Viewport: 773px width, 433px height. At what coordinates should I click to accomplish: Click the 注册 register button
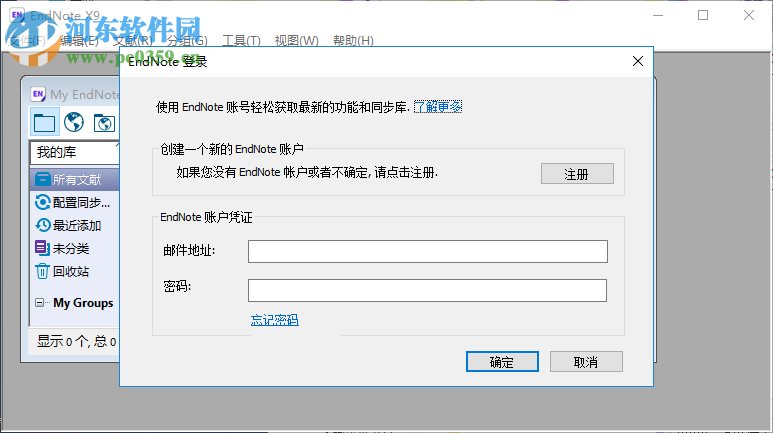point(577,174)
